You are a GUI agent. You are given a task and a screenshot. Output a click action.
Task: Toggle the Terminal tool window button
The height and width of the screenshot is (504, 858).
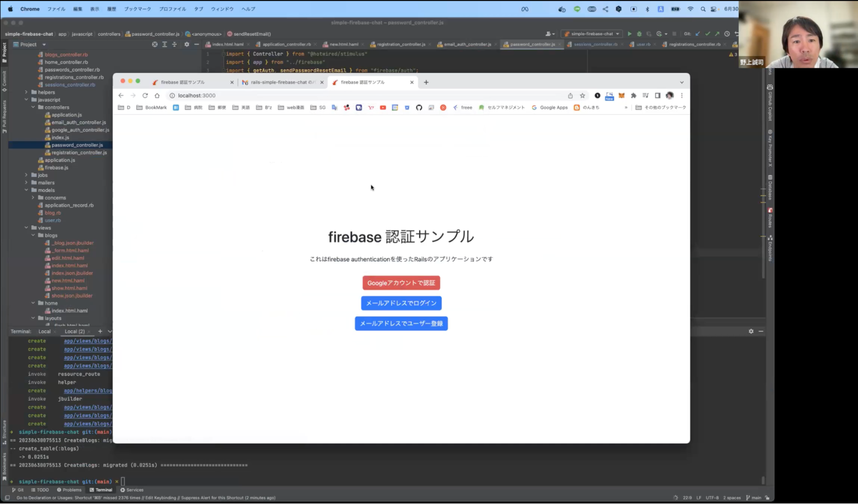click(x=101, y=490)
